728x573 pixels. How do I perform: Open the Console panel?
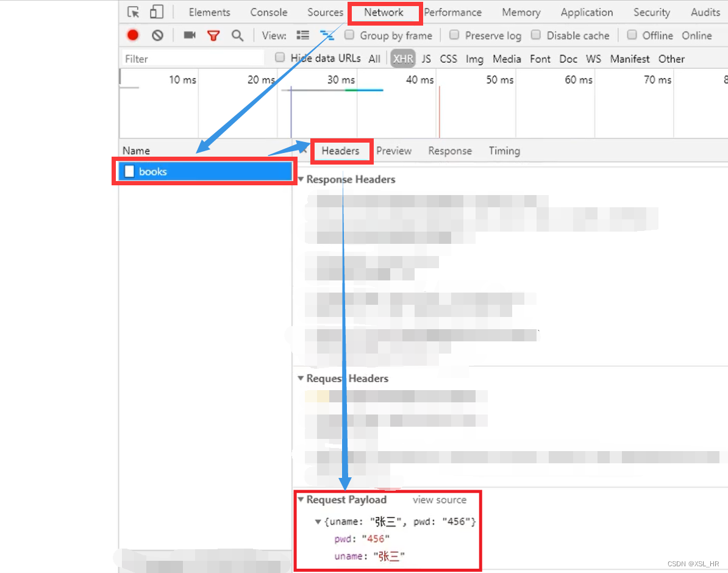click(268, 12)
